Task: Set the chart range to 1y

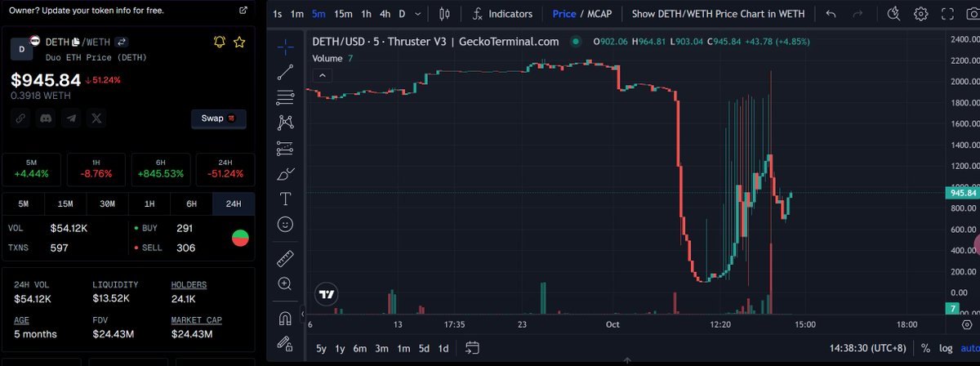Action: (340, 349)
